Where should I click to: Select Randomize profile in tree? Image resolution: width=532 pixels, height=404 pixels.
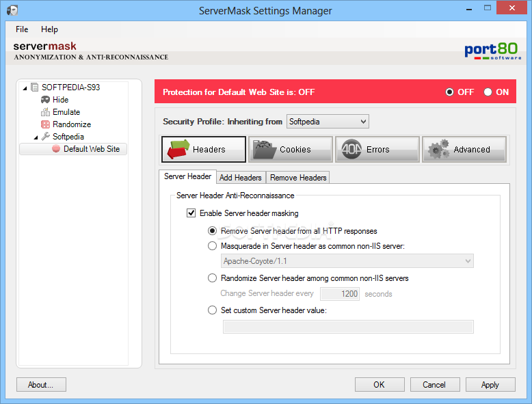coord(72,124)
